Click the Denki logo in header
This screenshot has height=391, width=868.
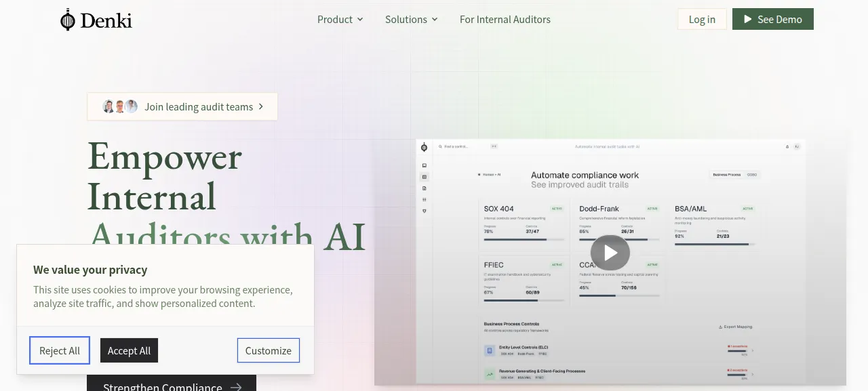click(96, 20)
